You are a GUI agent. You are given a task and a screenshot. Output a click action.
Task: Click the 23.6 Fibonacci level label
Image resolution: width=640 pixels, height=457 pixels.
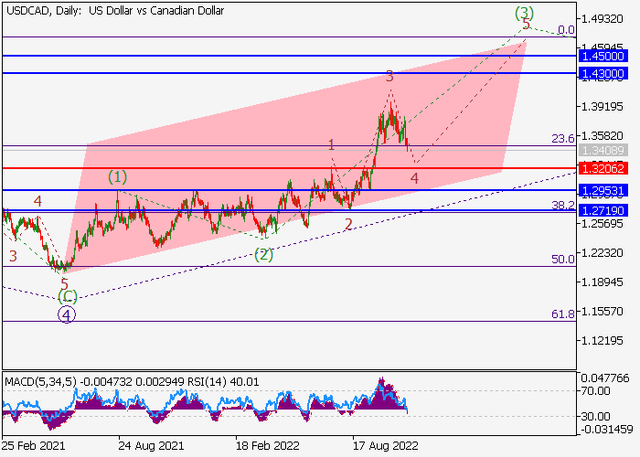click(562, 139)
